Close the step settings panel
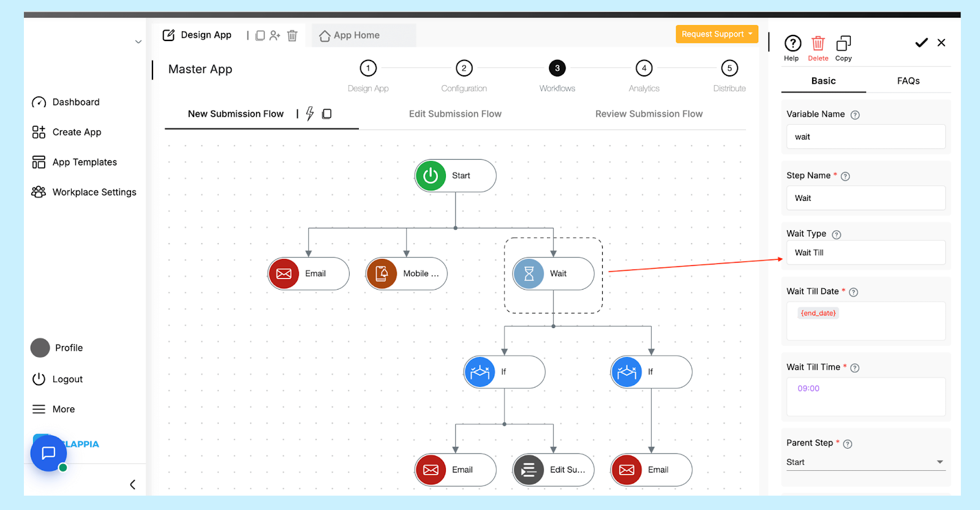The image size is (980, 510). tap(941, 42)
